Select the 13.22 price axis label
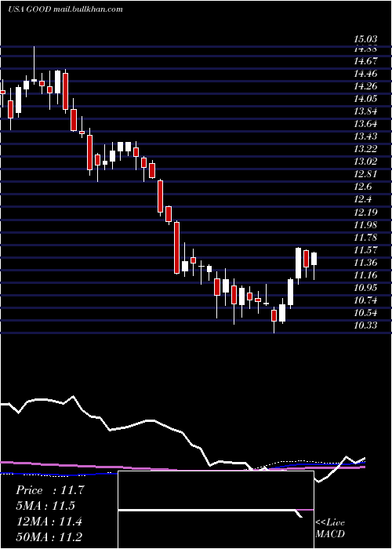 365,149
